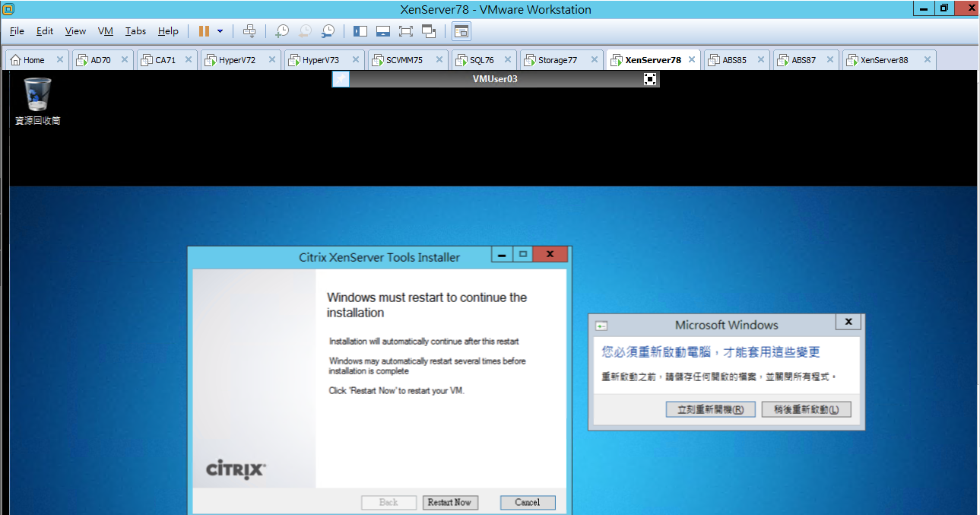The width and height of the screenshot is (980, 515).
Task: Switch to the CA71 tab
Action: tap(166, 60)
